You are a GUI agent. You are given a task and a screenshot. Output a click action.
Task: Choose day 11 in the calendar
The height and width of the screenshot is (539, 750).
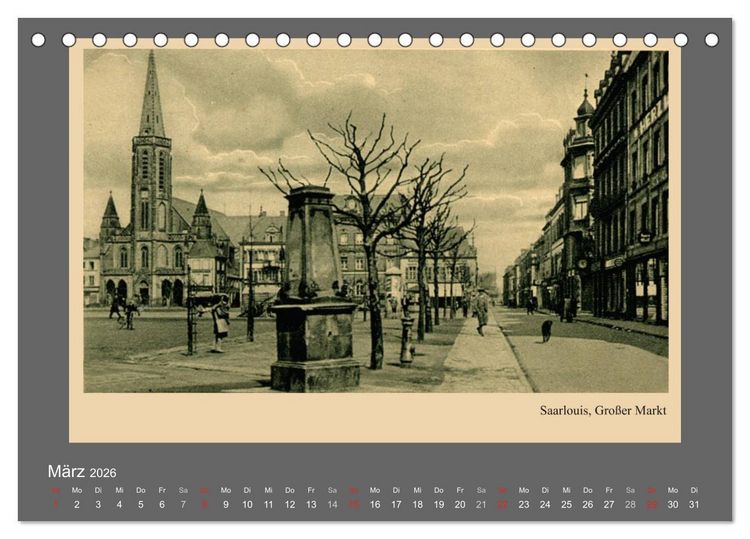pos(268,505)
